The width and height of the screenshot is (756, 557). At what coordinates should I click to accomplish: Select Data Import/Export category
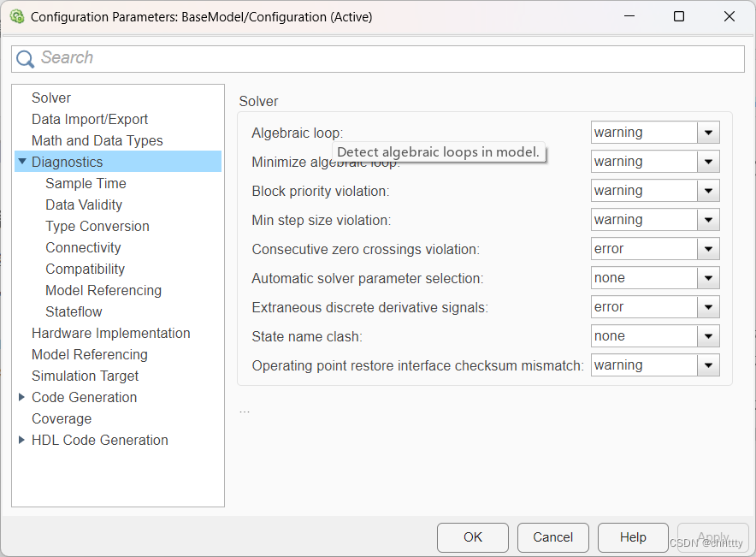click(90, 119)
